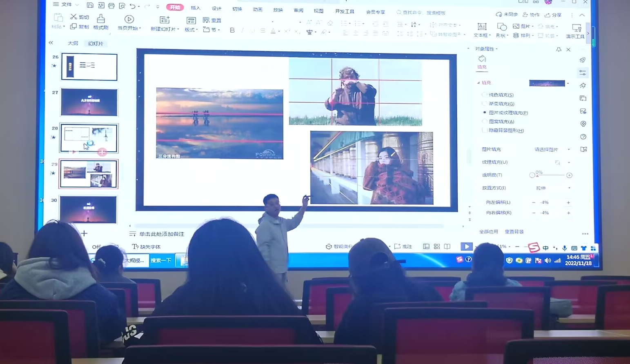This screenshot has width=630, height=364.
Task: Check Hide background graphics (隐藏背景图形)
Action: coord(485,130)
